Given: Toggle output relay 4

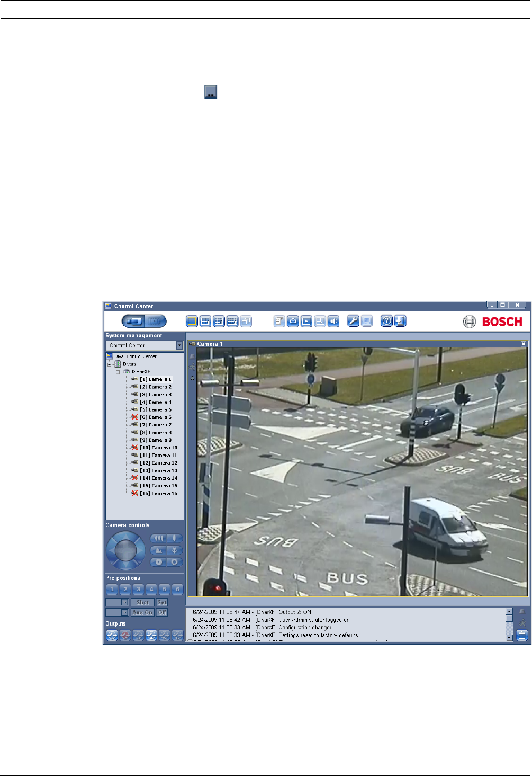Looking at the screenshot, I should pos(151,636).
